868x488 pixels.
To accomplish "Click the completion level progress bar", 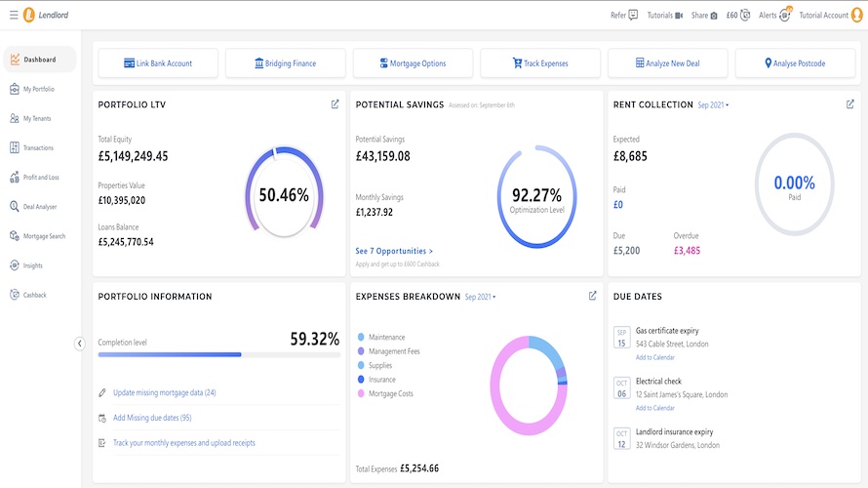I will 218,354.
